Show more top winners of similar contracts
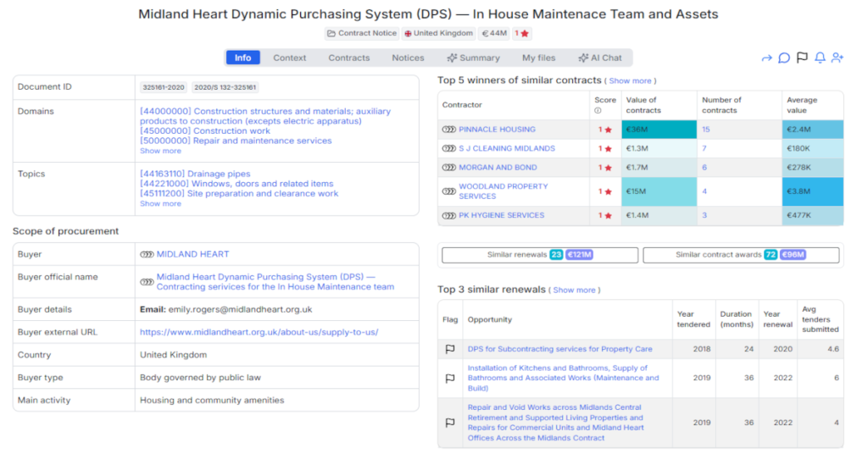868x454 pixels. coord(630,80)
